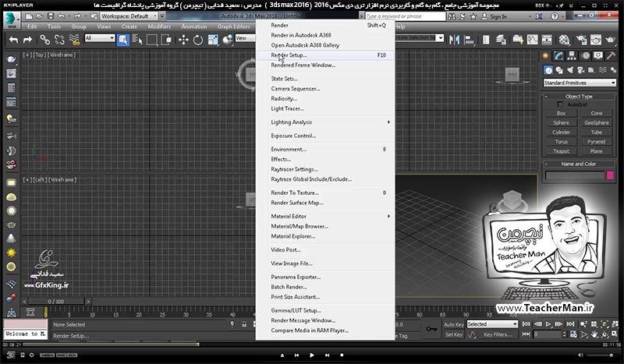Click the Sign In link
Image resolution: width=624 pixels, height=364 pixels.
point(498,16)
